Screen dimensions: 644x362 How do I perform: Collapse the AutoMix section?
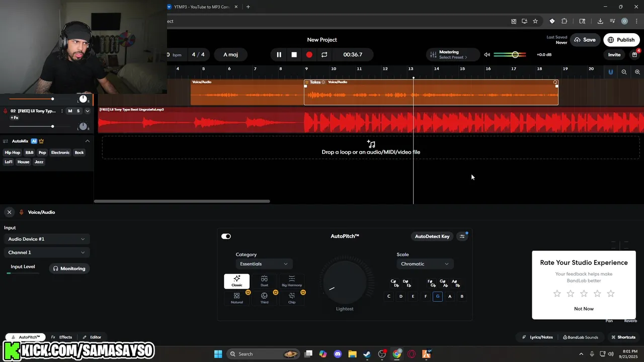(x=87, y=141)
